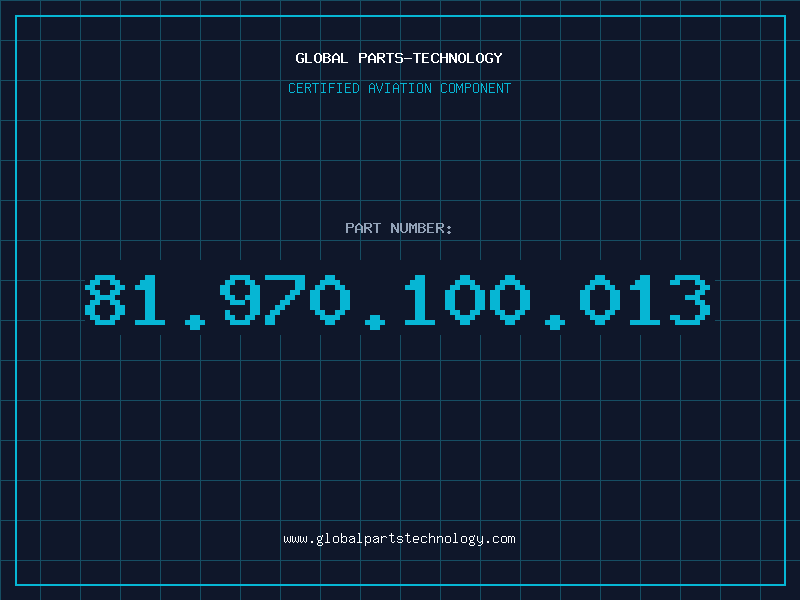Select the CERTIFIED AVIATION COMPONENT subtitle

[399, 88]
